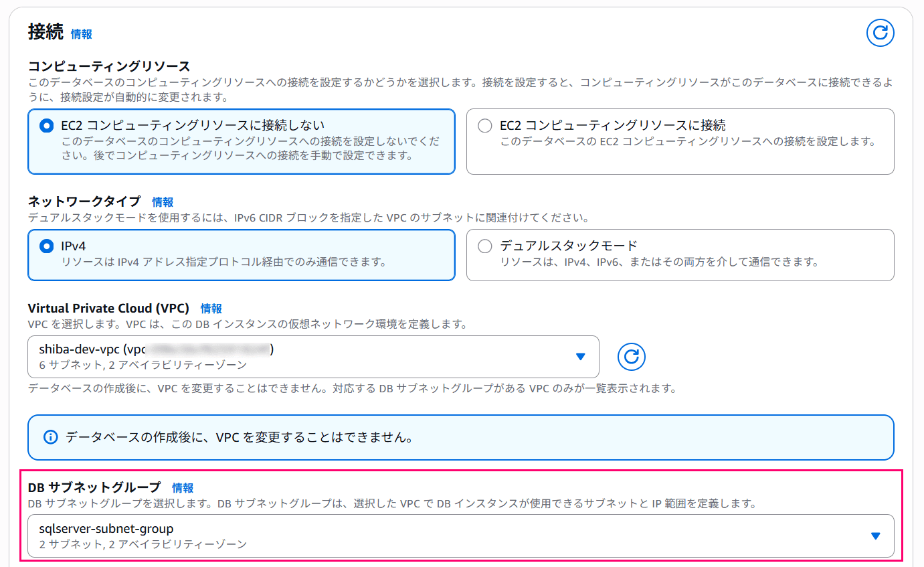This screenshot has height=567, width=924.
Task: Open 情報 link next to ネットワークタイプ
Action: point(163,201)
